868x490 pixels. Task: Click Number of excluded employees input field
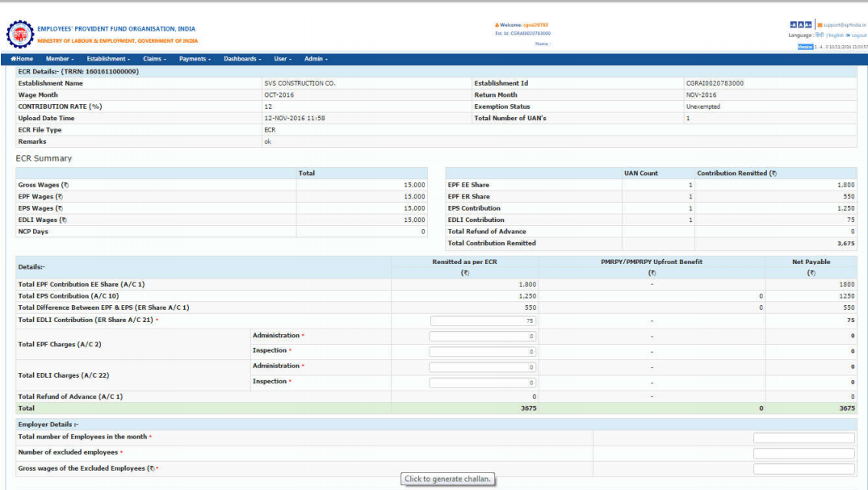[803, 454]
